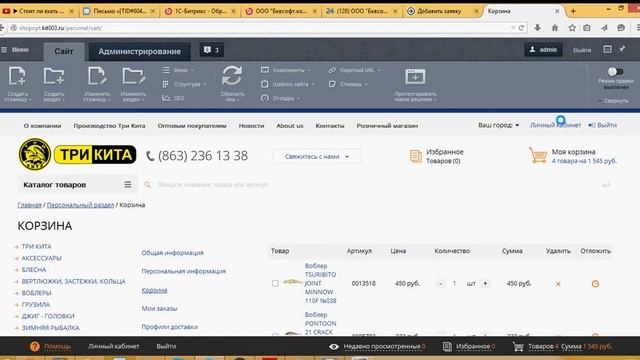Open the Мои заказы sidebar link
Image resolution: width=640 pixels, height=360 pixels.
tap(159, 309)
